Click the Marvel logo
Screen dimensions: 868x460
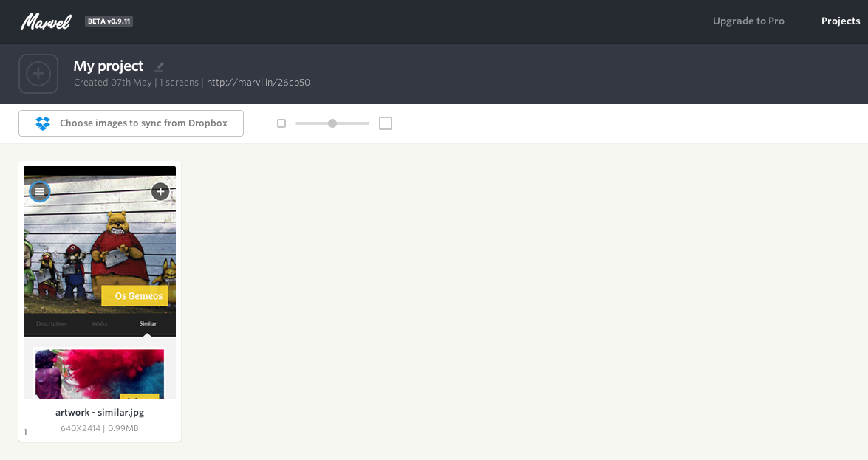[x=46, y=21]
